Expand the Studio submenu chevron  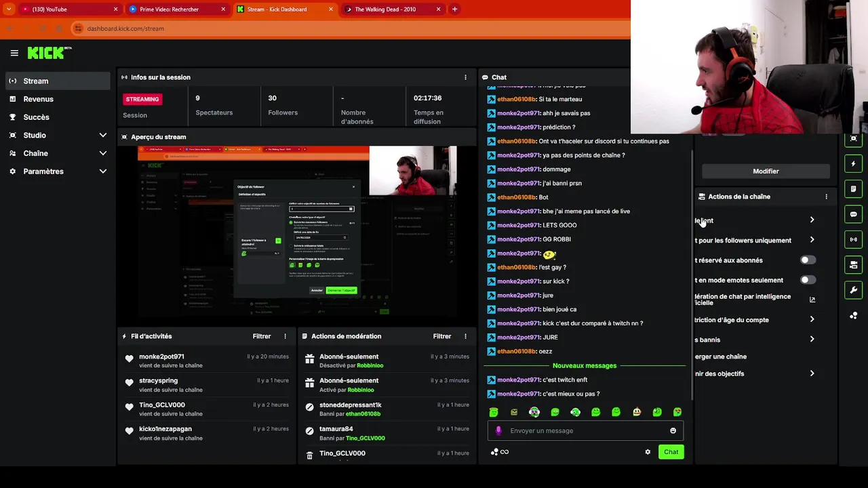(103, 136)
